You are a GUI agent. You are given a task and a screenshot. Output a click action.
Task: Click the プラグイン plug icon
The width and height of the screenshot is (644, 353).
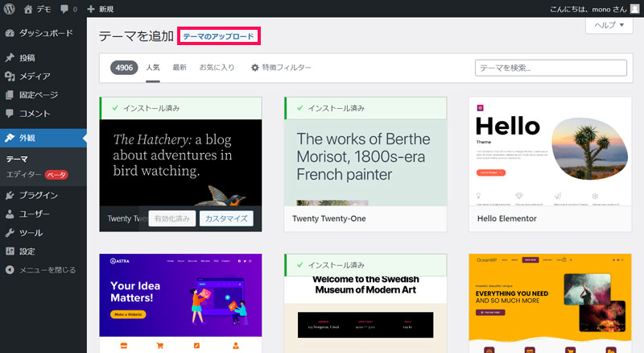(x=10, y=195)
